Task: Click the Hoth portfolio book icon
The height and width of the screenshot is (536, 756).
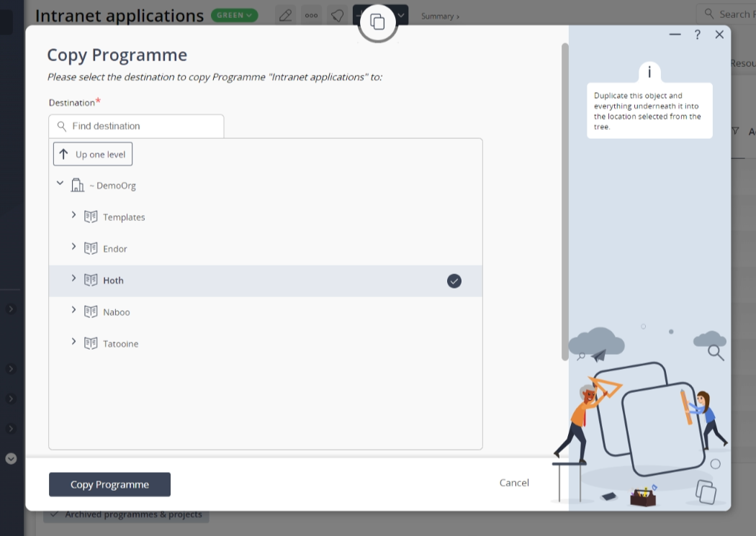Action: 91,281
